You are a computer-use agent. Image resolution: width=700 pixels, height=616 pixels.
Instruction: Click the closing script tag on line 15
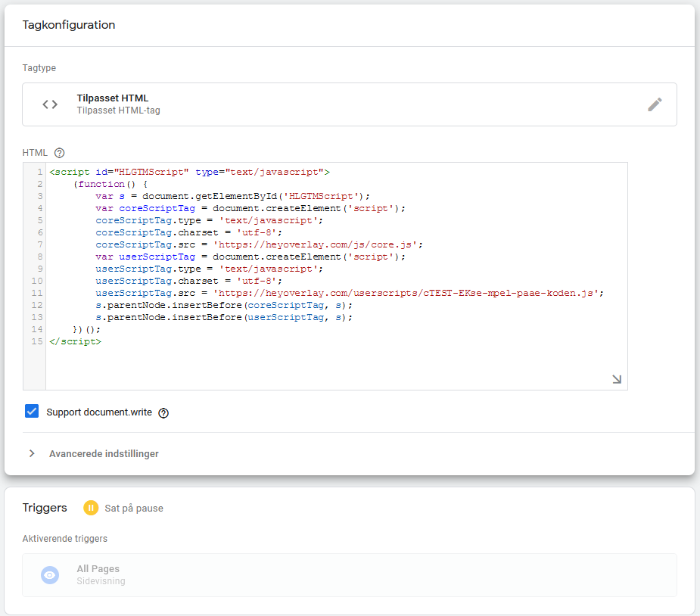pos(75,341)
